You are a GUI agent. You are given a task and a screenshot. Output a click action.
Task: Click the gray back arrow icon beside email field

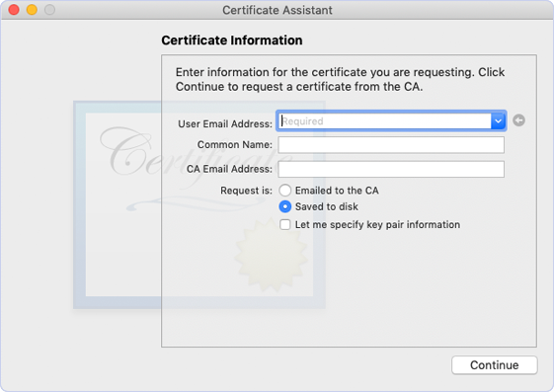[x=518, y=120]
